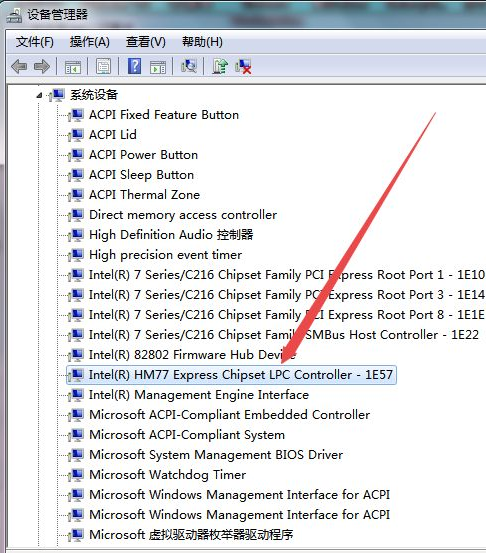Select Direct memory access controller
This screenshot has width=486, height=553.
183,215
